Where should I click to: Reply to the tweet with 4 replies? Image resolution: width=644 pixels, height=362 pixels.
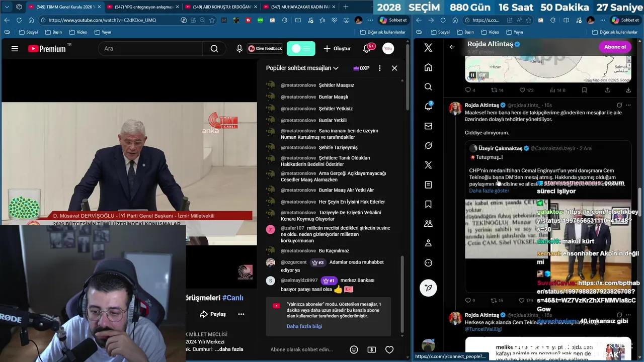470,90
